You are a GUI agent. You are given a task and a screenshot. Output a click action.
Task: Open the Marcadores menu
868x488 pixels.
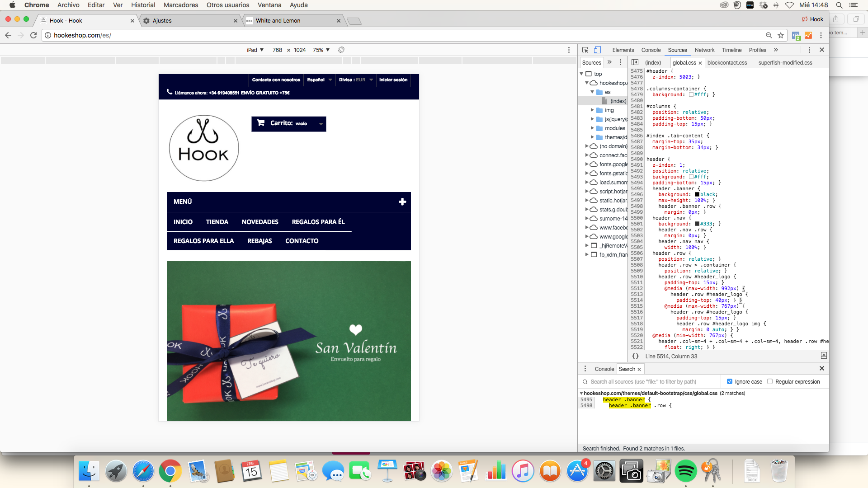(180, 5)
